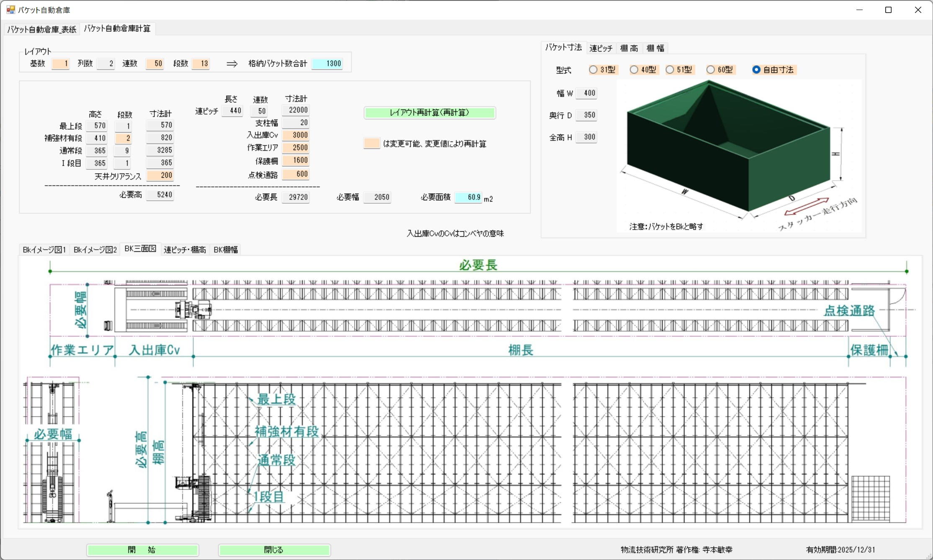933x560 pixels.
Task: Click the inspection door symbol near 点検通路
Action: tap(897, 295)
